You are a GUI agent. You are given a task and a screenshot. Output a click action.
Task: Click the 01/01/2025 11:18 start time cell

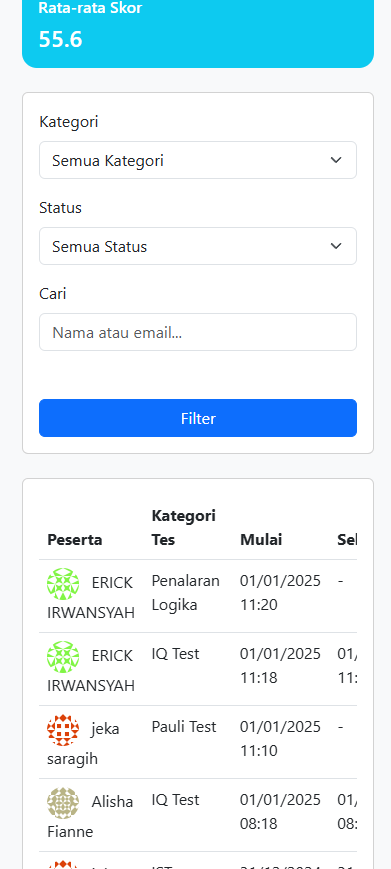coord(280,666)
